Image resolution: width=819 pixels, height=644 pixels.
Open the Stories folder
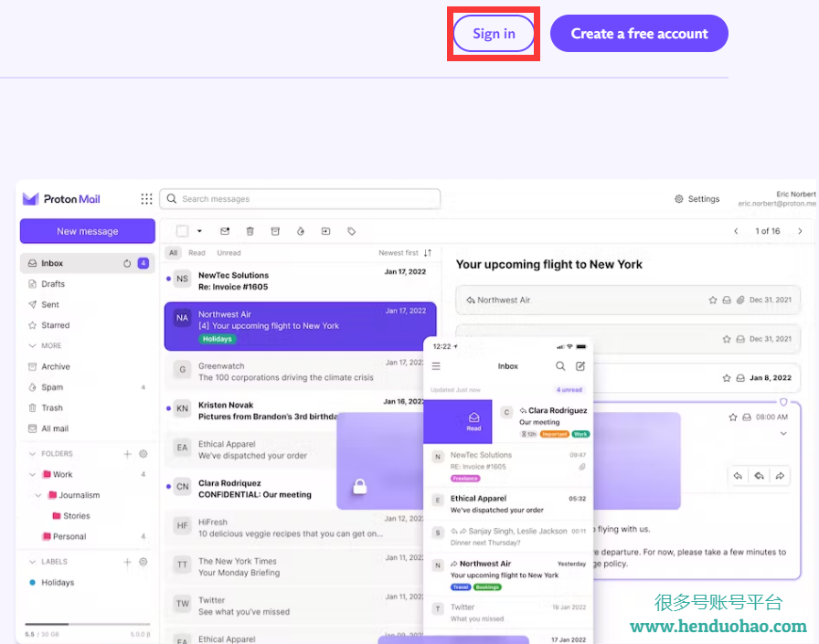pos(71,515)
